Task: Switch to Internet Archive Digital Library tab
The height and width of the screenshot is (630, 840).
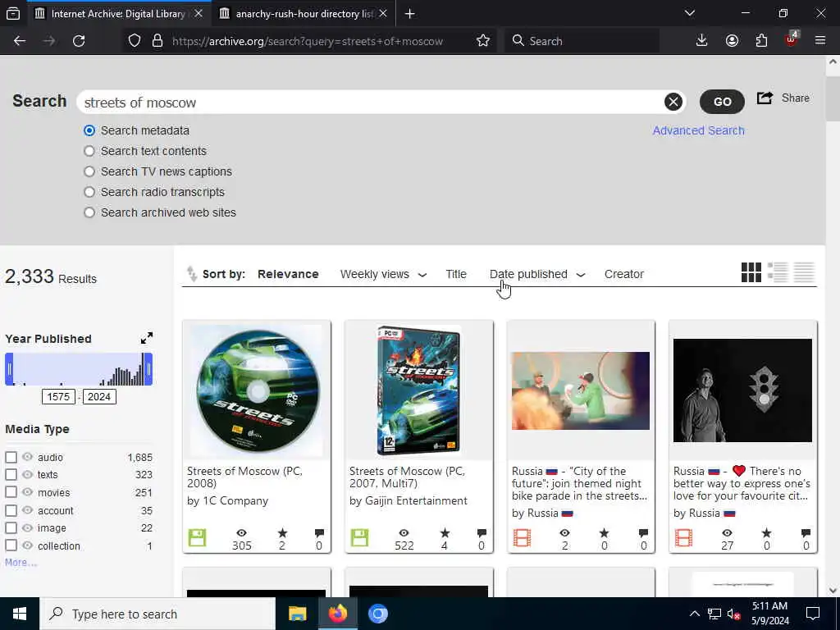Action: pyautogui.click(x=118, y=13)
